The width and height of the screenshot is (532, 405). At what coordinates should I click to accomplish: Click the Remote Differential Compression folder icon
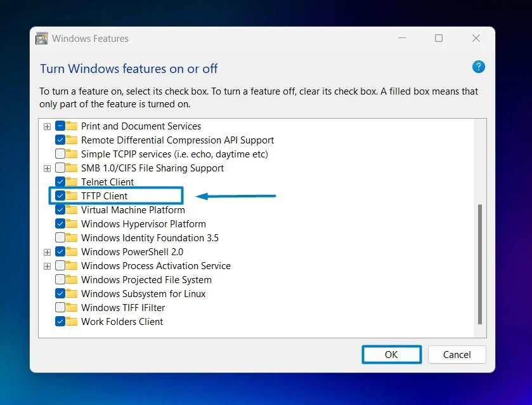[72, 140]
